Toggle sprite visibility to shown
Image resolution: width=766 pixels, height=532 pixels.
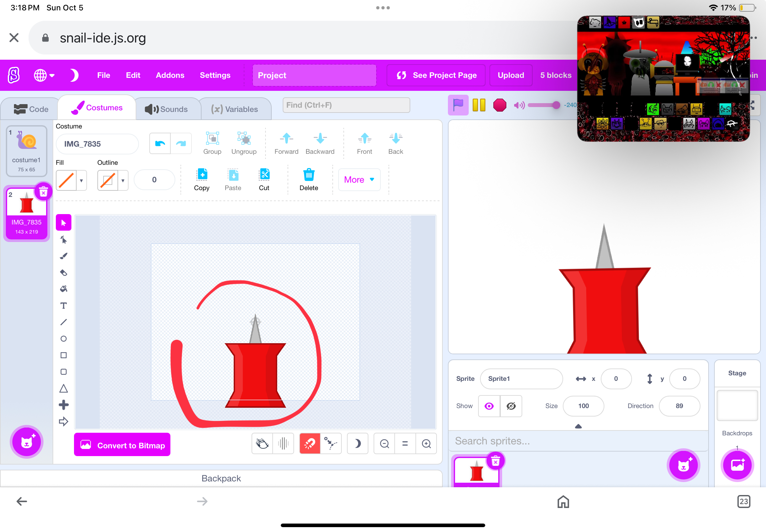[489, 406]
